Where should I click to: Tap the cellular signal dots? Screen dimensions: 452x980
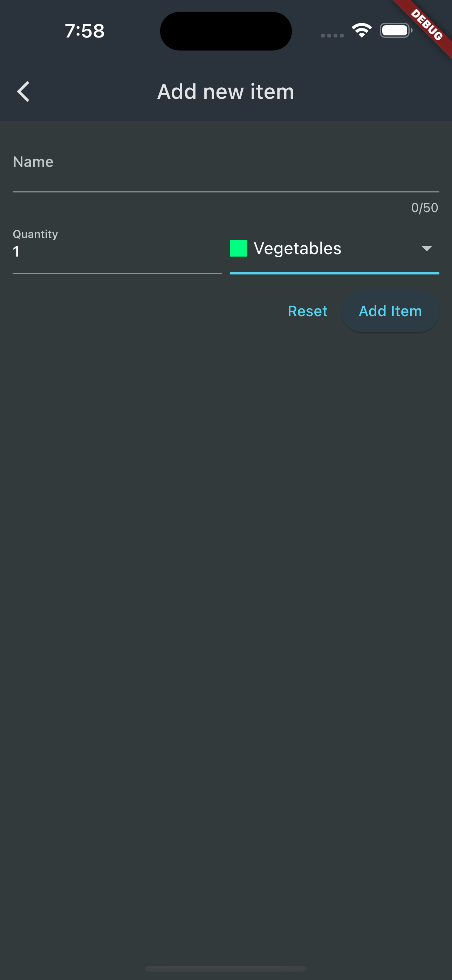pos(332,35)
